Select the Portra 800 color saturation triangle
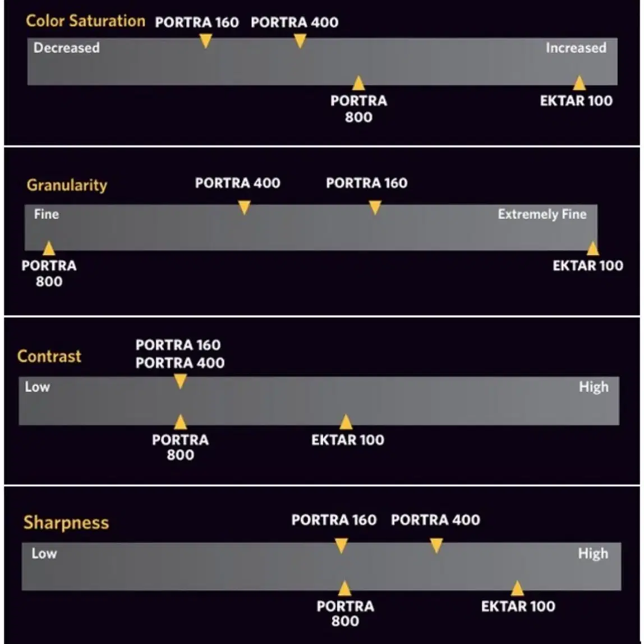644x644 pixels. (x=358, y=83)
